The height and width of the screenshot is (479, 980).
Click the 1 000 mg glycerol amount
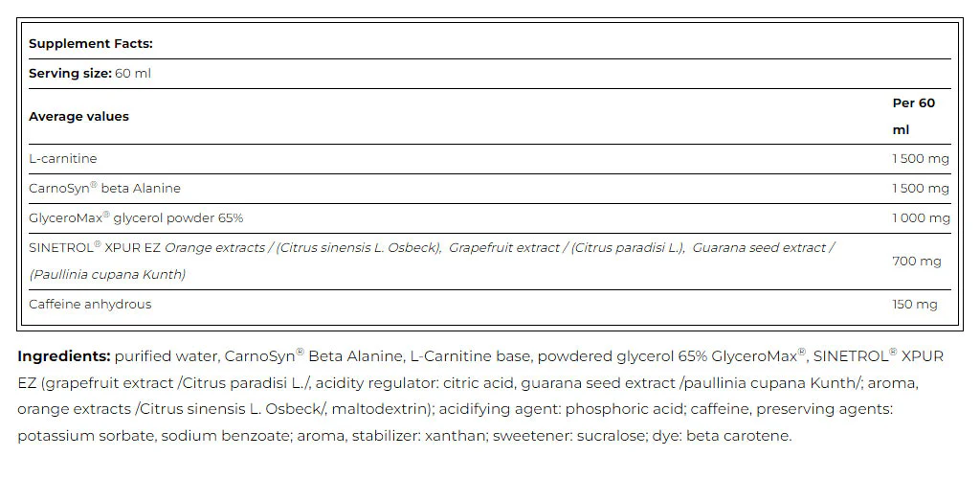[921, 218]
